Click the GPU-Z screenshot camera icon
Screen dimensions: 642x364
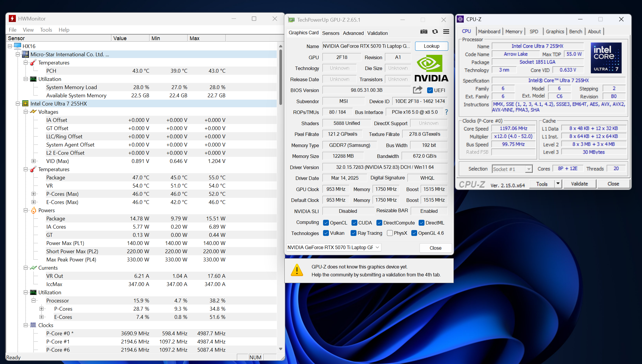tap(424, 32)
